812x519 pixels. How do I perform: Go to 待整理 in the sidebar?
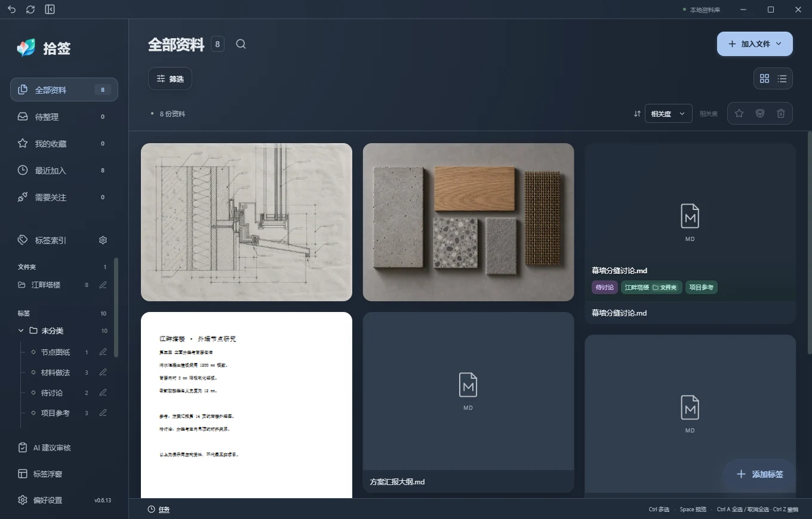64,117
